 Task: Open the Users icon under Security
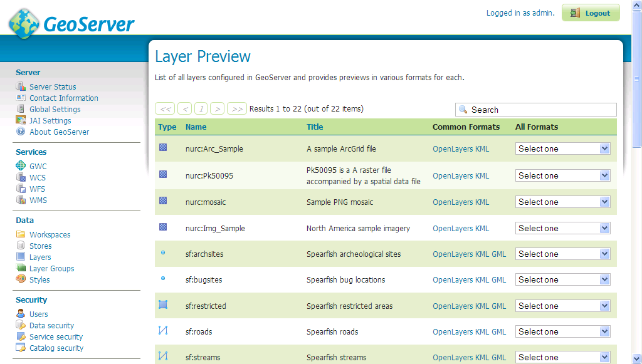pyautogui.click(x=21, y=314)
